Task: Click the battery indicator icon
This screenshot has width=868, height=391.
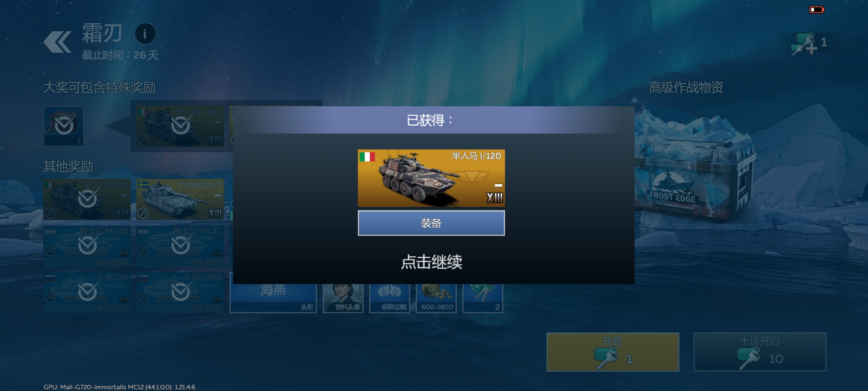Action: (x=817, y=9)
